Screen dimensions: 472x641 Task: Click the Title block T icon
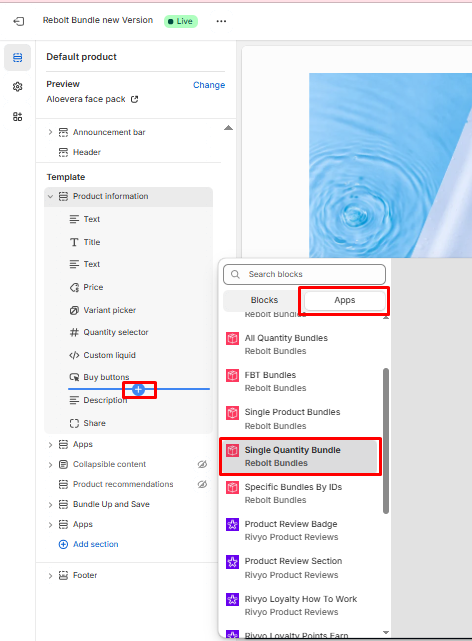[74, 242]
